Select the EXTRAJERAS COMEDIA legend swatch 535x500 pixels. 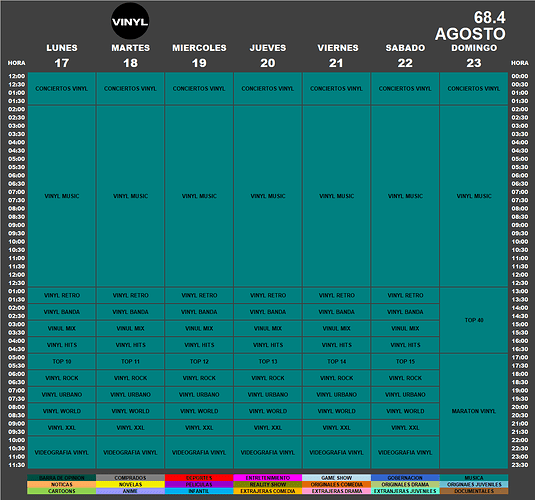pos(268,491)
